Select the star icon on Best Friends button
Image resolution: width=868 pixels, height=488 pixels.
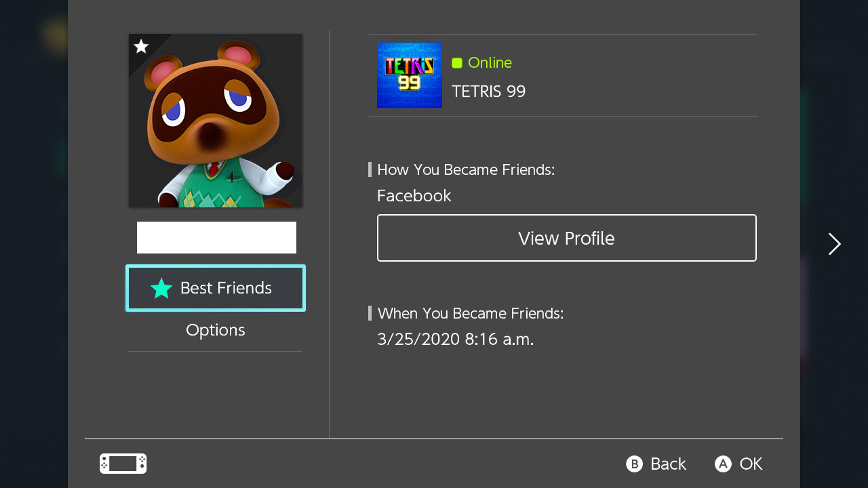pos(161,288)
